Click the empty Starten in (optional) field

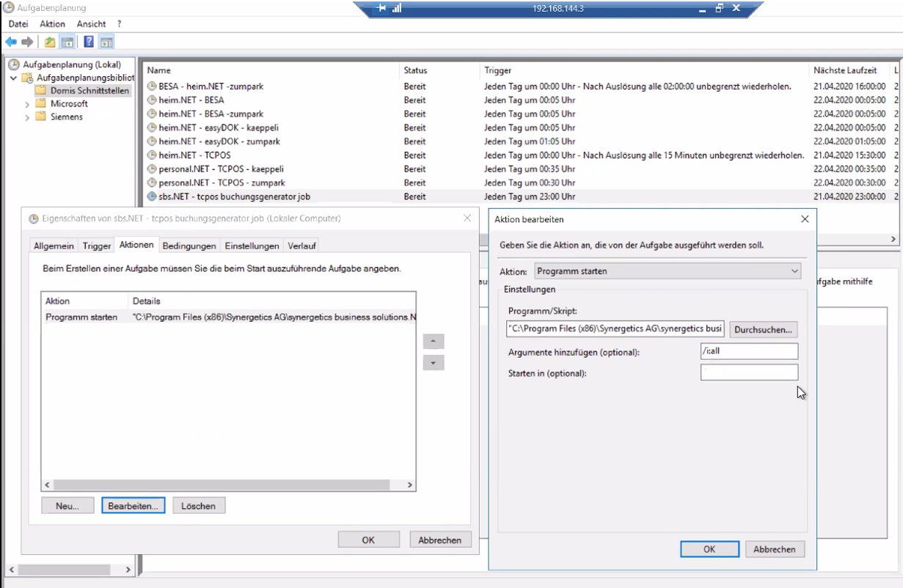click(749, 372)
